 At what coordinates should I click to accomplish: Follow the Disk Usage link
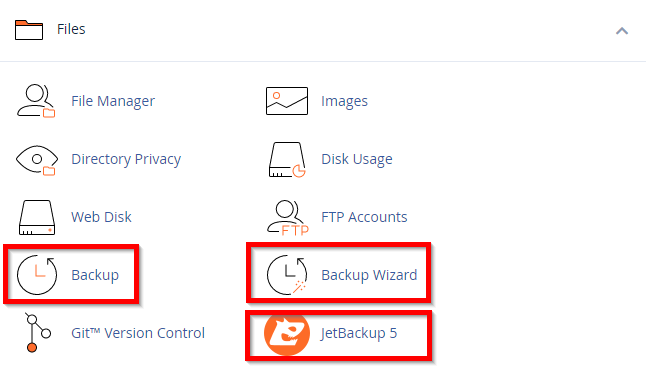coord(357,159)
